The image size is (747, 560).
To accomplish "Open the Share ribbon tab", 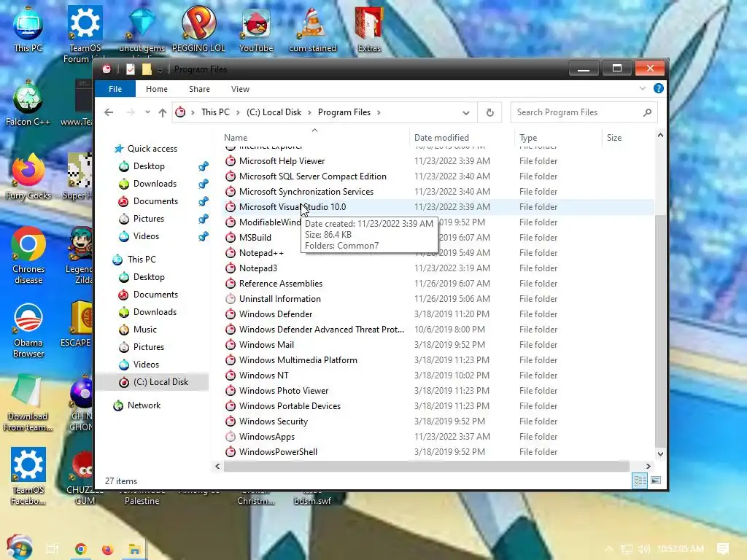I will pos(199,89).
